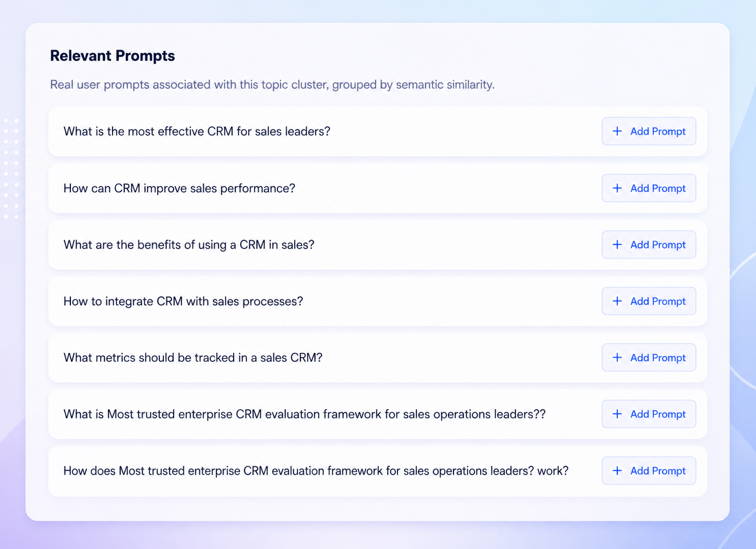This screenshot has height=549, width=756.
Task: Add prompt about benefits of CRM in sales
Action: pos(649,245)
